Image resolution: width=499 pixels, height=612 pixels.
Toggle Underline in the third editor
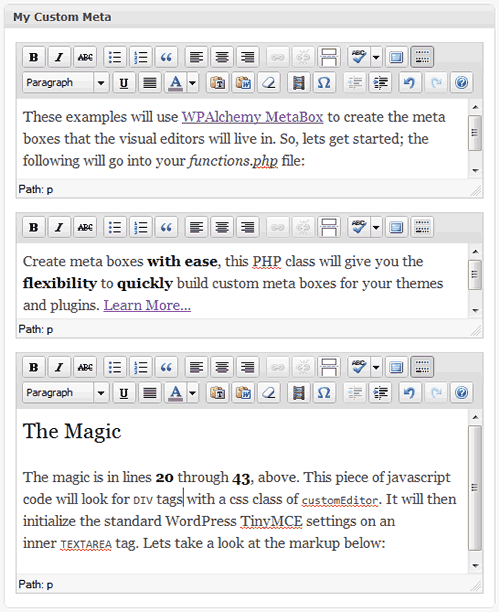(x=124, y=393)
